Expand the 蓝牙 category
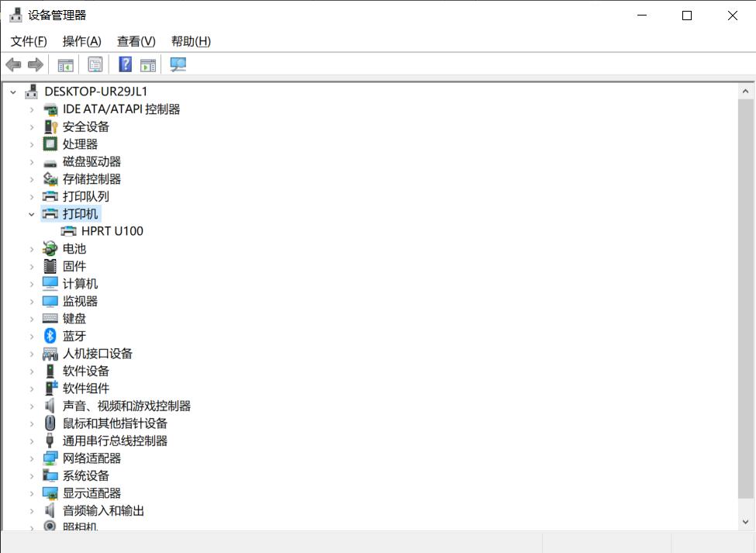This screenshot has height=553, width=756. 31,337
